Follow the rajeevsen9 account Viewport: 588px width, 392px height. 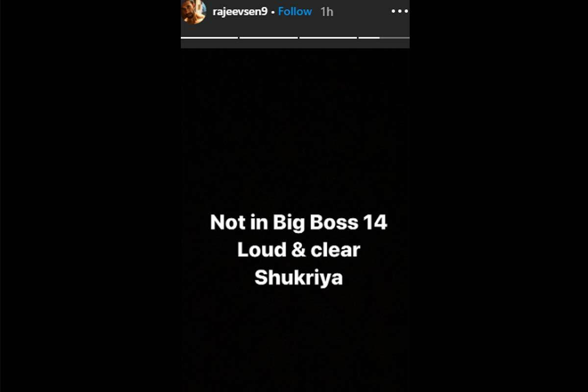(295, 11)
